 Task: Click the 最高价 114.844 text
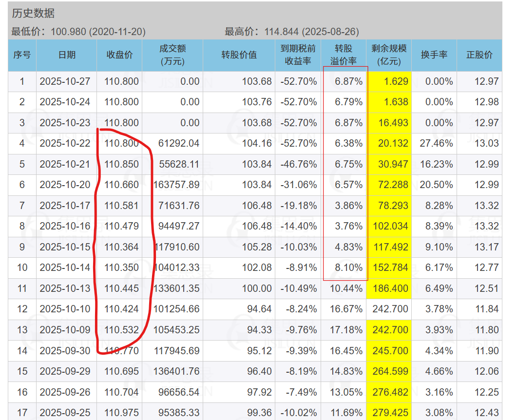pyautogui.click(x=291, y=32)
